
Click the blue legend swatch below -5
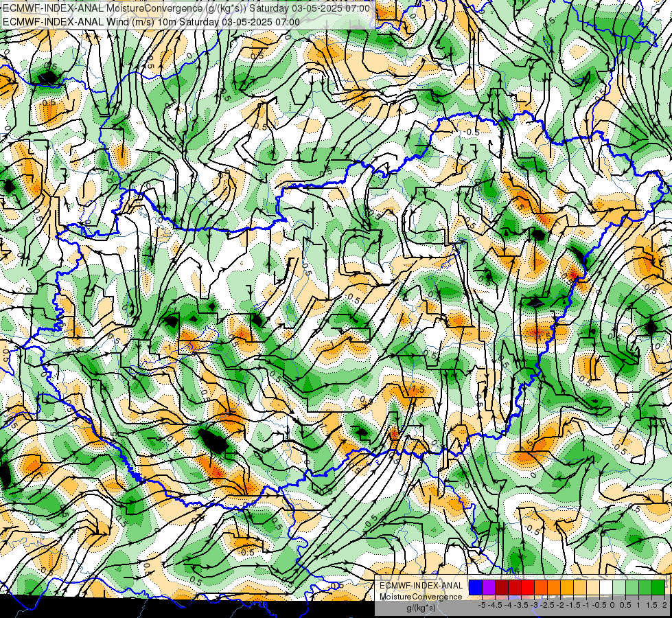[x=476, y=588]
